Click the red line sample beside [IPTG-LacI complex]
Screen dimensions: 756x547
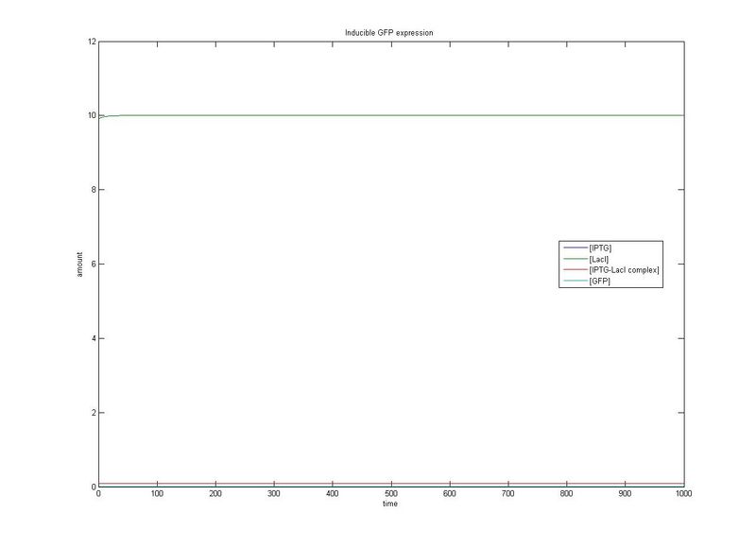click(x=576, y=269)
